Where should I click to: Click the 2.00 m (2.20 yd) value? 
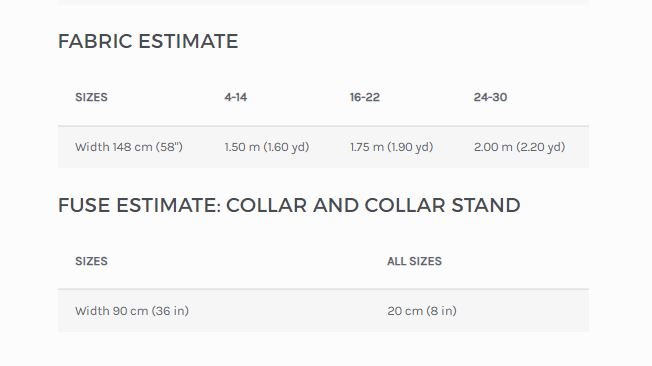[x=519, y=147]
